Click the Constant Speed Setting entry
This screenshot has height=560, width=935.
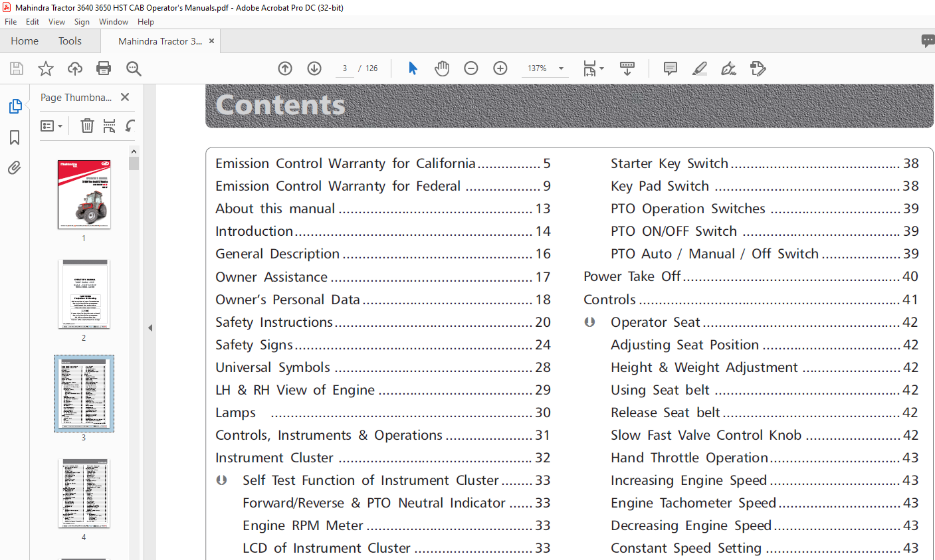[765, 548]
